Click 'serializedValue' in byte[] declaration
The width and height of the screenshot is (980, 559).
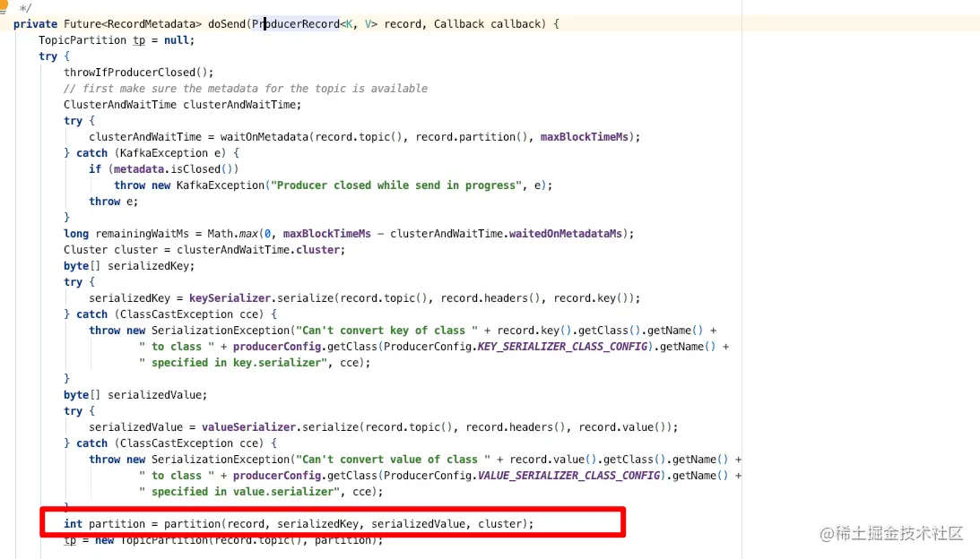(154, 395)
